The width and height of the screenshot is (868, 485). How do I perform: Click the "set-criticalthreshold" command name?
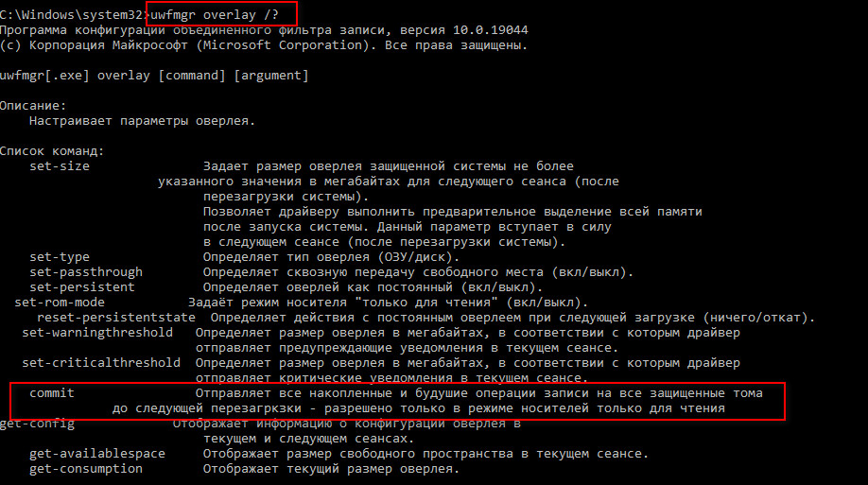coord(101,363)
